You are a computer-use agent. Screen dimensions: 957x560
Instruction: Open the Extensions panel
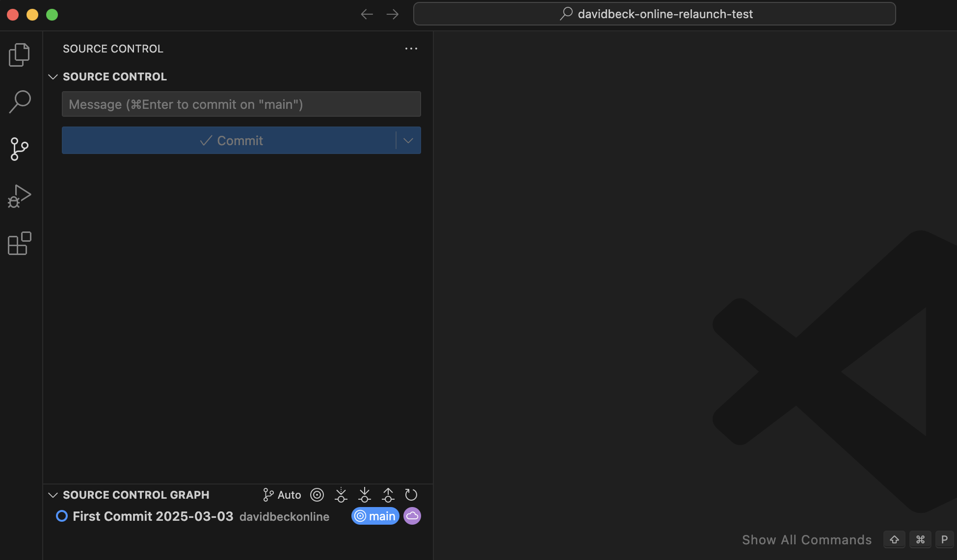click(x=19, y=244)
